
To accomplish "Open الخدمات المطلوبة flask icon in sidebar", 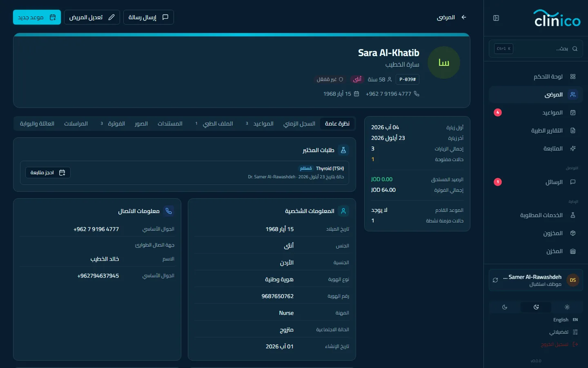I will (573, 215).
